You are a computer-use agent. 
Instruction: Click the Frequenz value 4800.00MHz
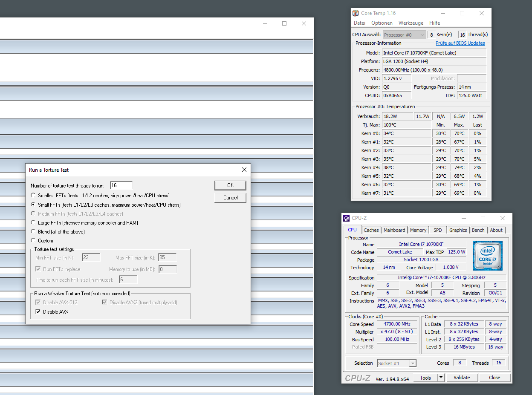(x=434, y=70)
